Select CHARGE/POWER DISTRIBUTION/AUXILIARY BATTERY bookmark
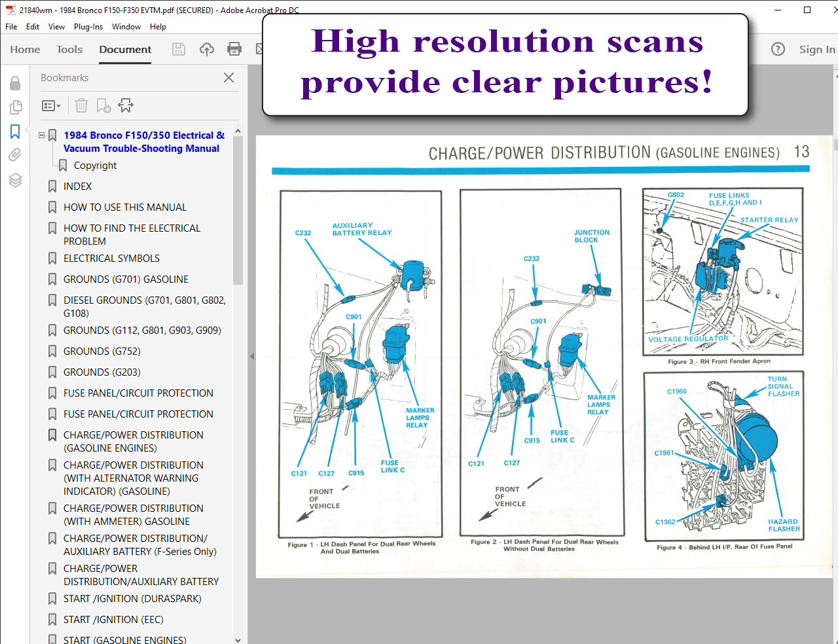The width and height of the screenshot is (838, 644). pos(141,575)
